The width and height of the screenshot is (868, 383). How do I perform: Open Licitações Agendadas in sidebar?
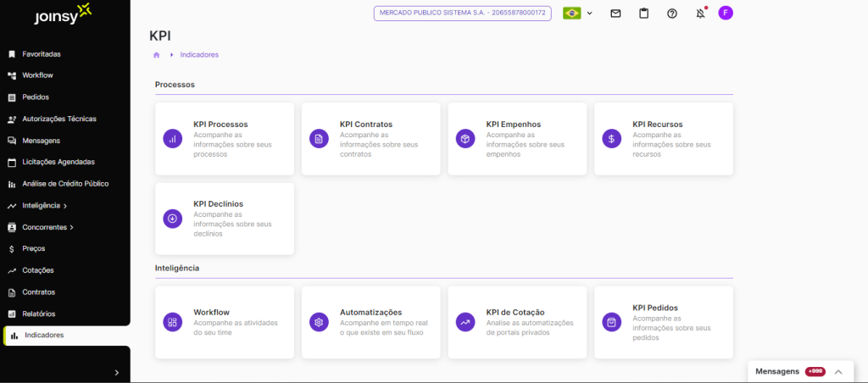click(x=58, y=162)
